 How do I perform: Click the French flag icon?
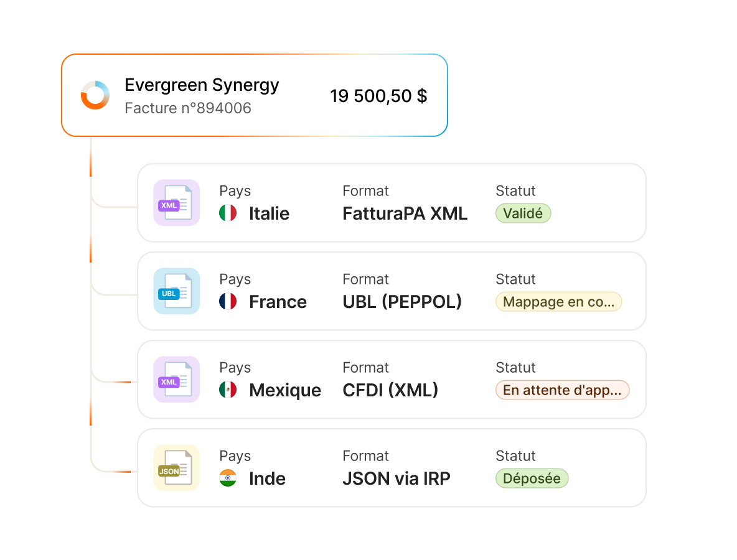(228, 302)
